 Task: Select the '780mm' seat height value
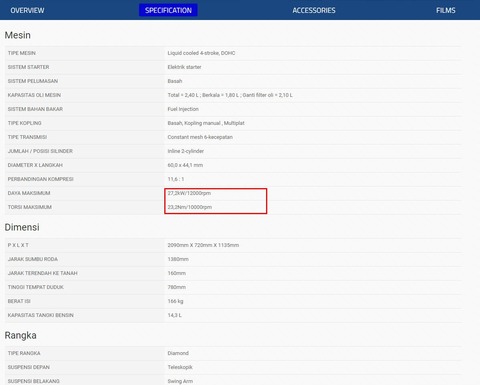tap(177, 287)
